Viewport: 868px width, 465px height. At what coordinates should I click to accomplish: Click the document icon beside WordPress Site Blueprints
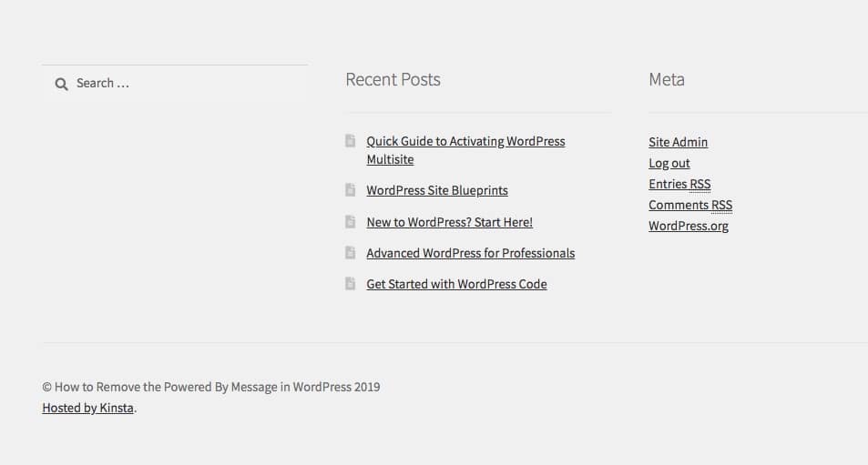(350, 190)
